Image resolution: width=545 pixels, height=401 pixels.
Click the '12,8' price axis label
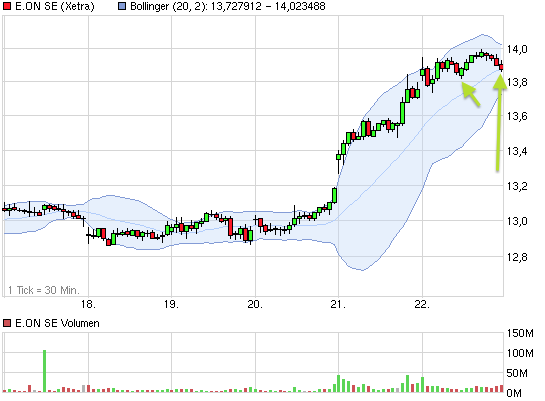click(x=517, y=257)
